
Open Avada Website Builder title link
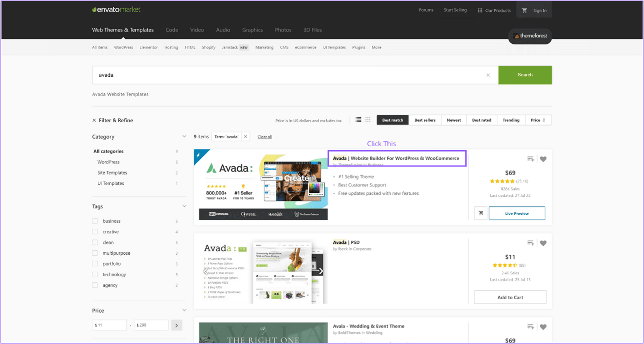396,159
